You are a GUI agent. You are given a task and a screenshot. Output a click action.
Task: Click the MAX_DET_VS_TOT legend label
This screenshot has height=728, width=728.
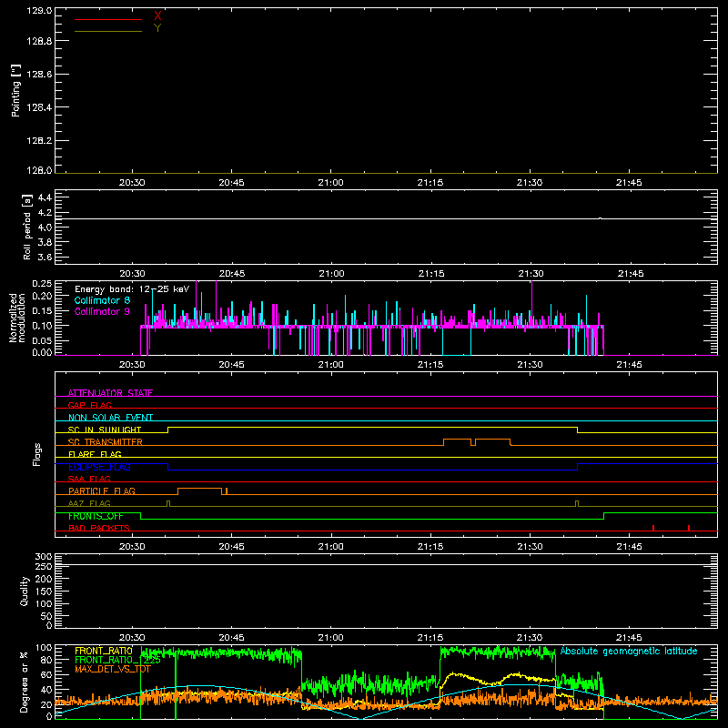pos(113,669)
